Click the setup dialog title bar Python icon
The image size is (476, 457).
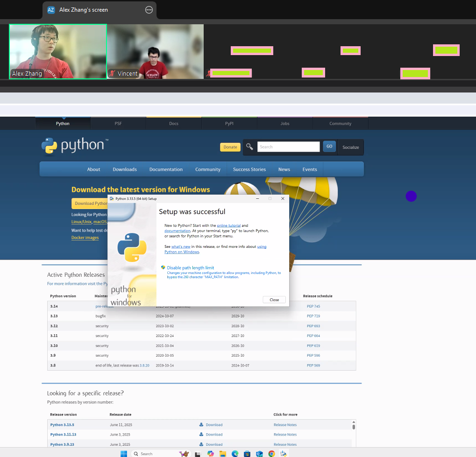click(112, 199)
